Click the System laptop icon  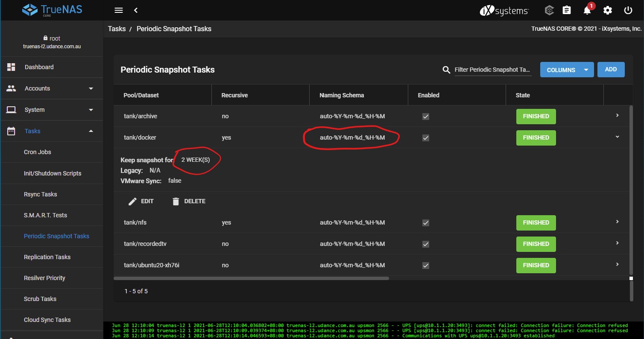coord(11,110)
